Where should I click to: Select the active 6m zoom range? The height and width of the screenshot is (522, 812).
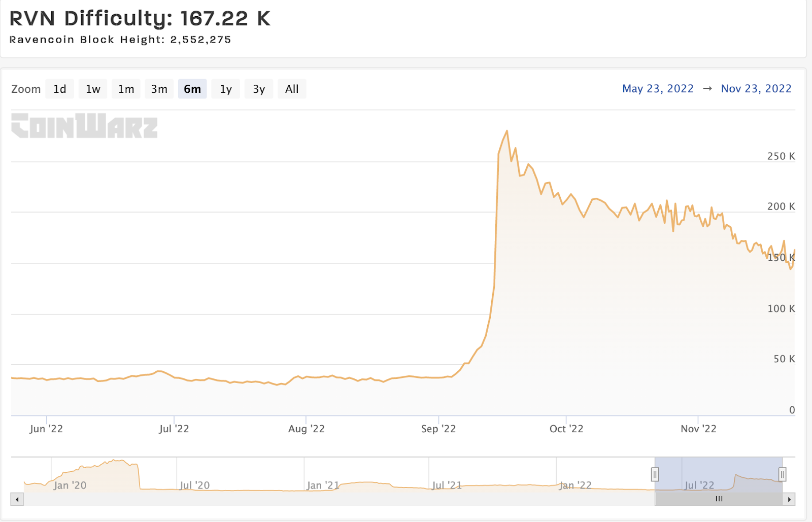point(192,89)
